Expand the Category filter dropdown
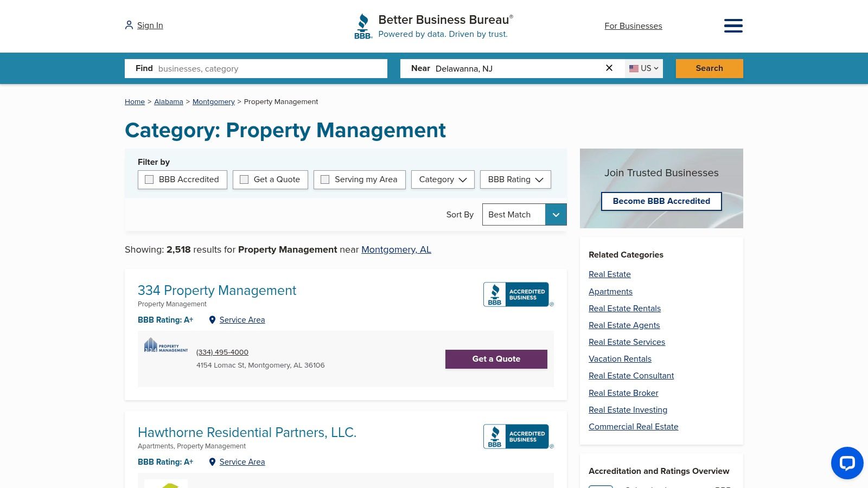 click(443, 179)
